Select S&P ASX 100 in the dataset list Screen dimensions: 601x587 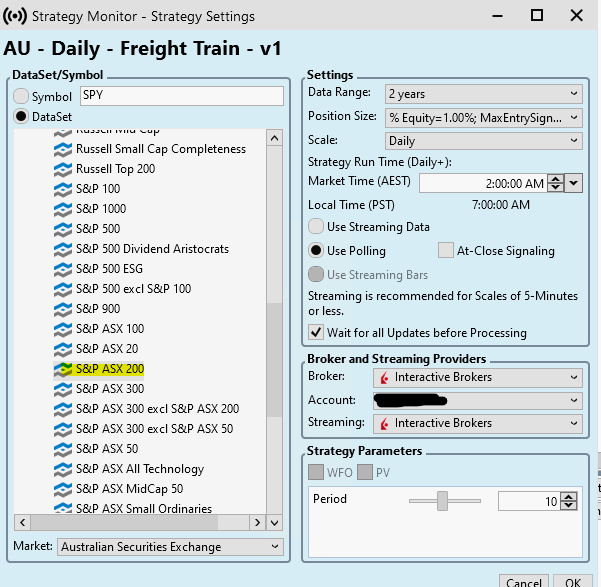pos(109,329)
